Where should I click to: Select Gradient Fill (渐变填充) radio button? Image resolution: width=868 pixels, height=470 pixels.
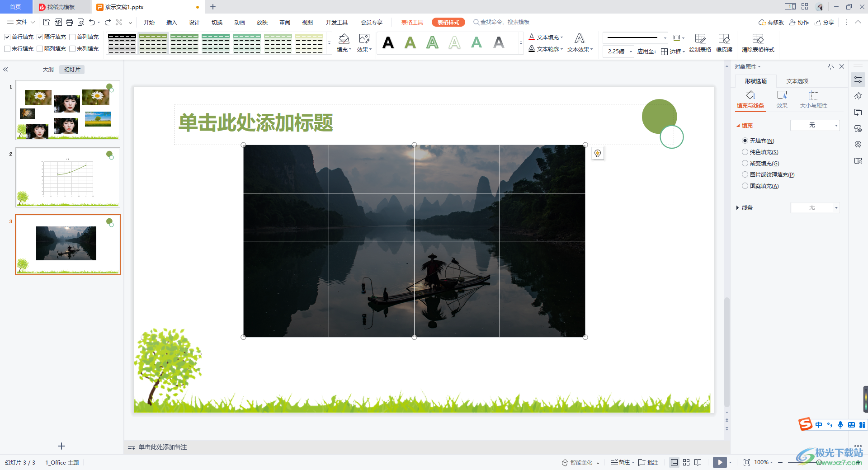[x=745, y=163]
